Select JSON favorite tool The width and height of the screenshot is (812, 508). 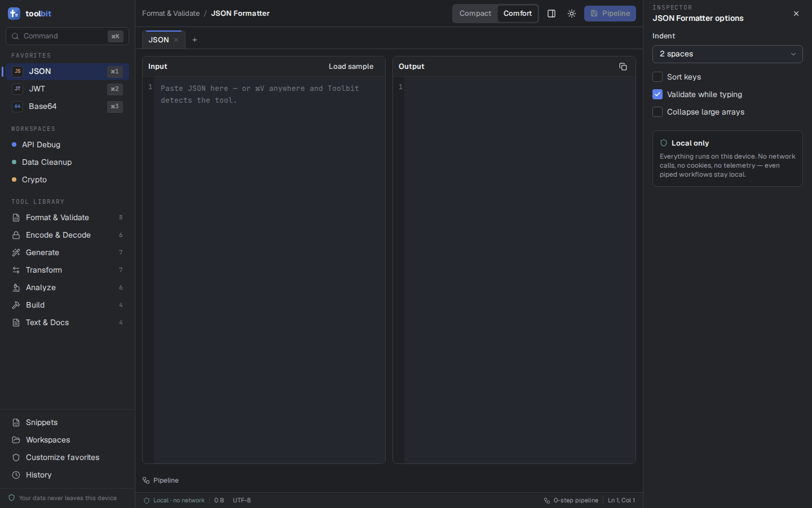click(x=68, y=71)
